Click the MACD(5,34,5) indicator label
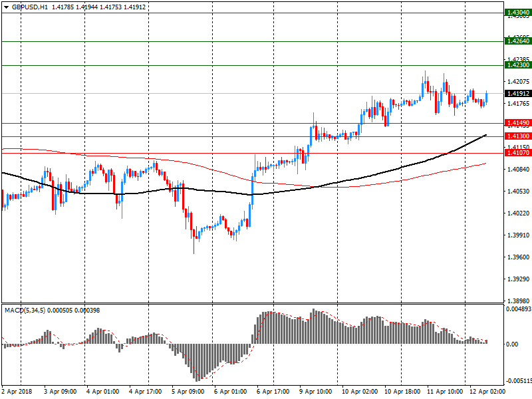 (25, 310)
